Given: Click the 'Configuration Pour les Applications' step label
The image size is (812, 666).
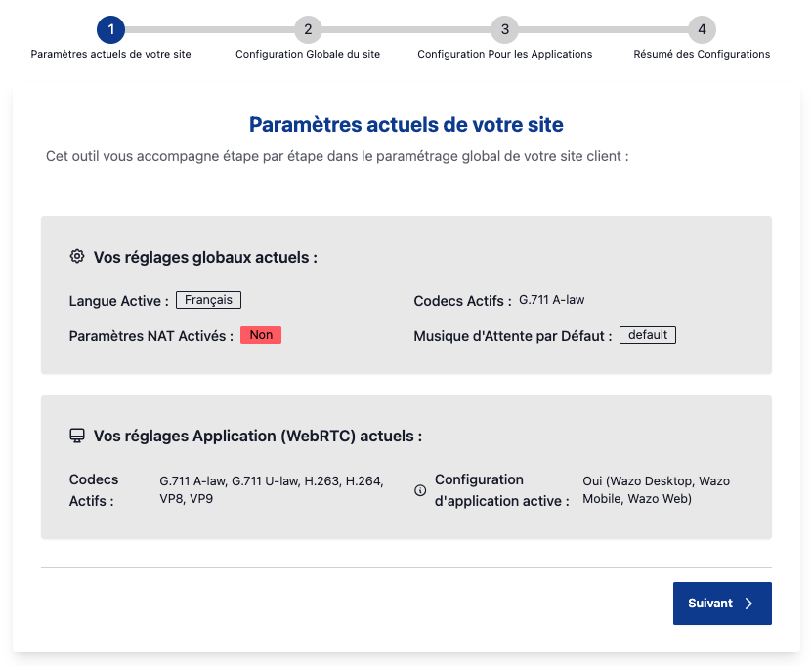Looking at the screenshot, I should coord(505,54).
